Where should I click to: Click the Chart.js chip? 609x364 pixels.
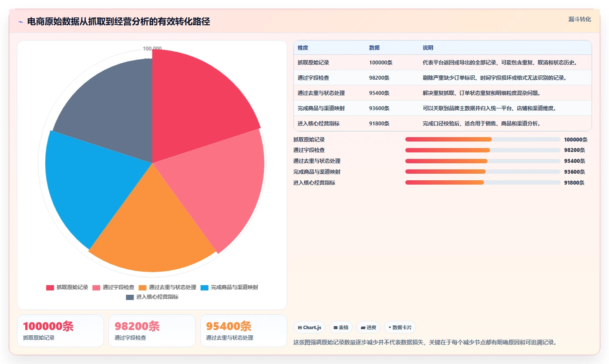tap(310, 327)
